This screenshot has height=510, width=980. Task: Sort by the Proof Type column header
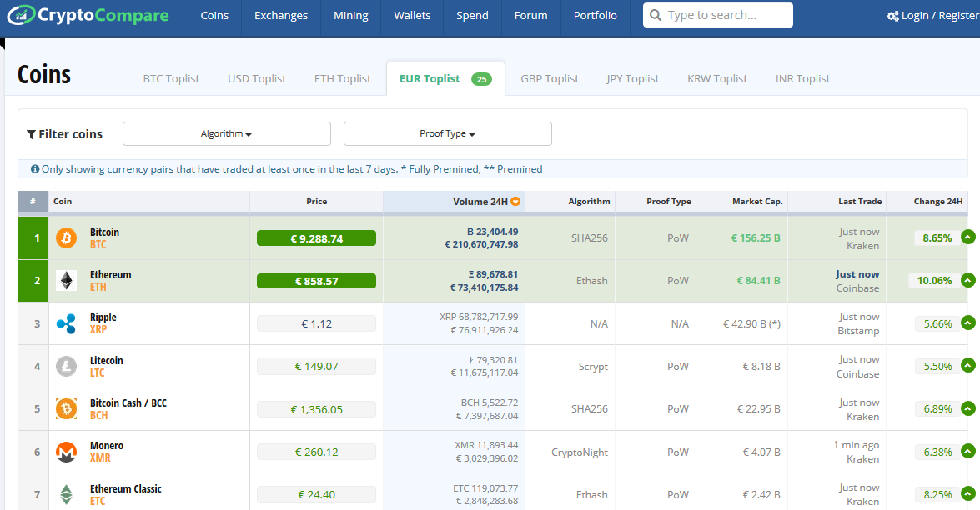pos(656,202)
